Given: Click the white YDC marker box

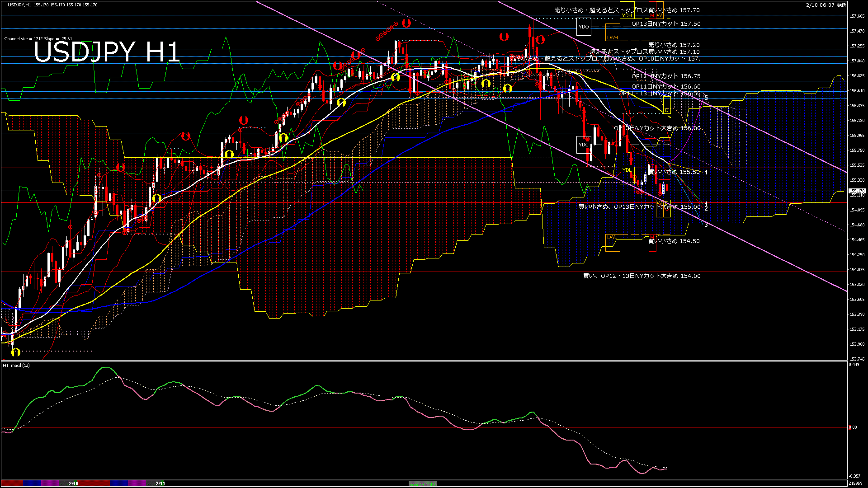Looking at the screenshot, I should coord(584,145).
